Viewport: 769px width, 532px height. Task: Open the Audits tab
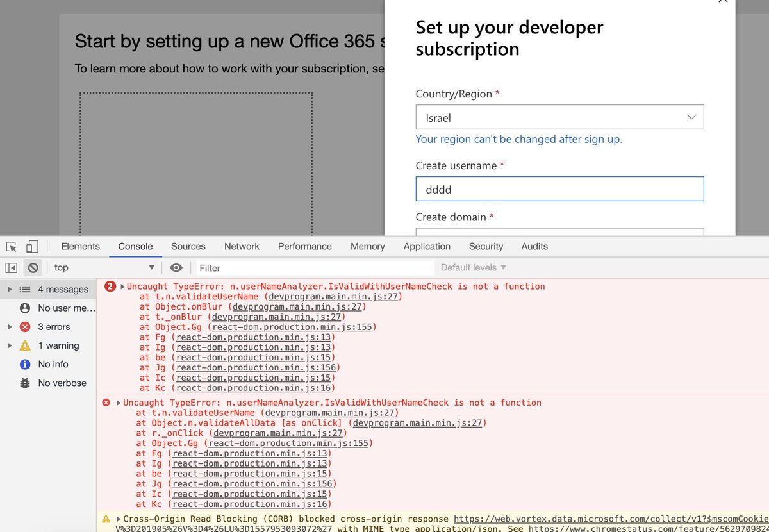[x=534, y=246]
